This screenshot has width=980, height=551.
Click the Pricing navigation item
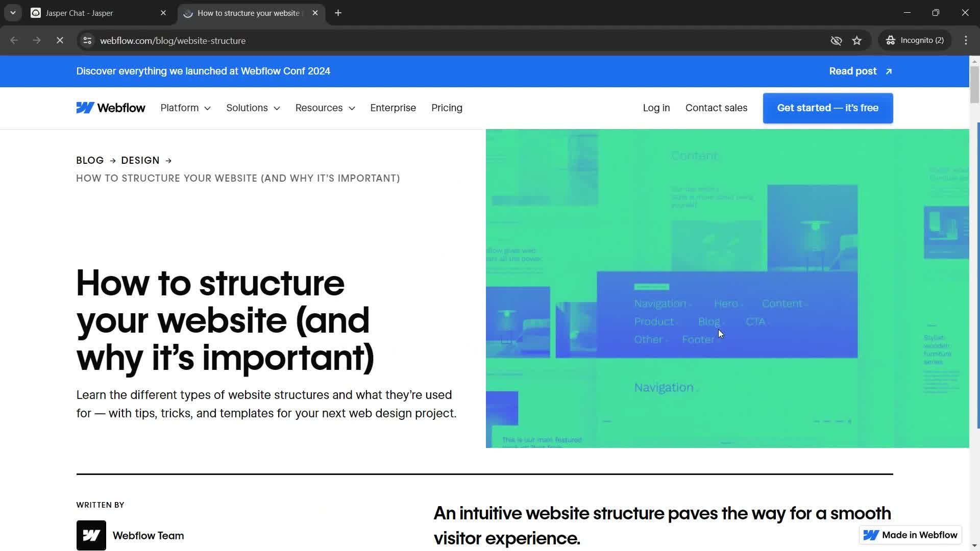[x=446, y=108]
